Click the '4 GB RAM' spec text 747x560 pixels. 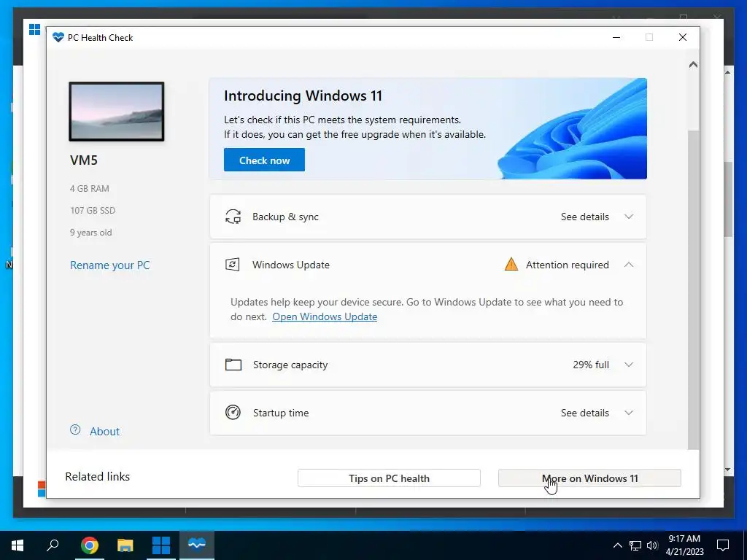pyautogui.click(x=90, y=189)
